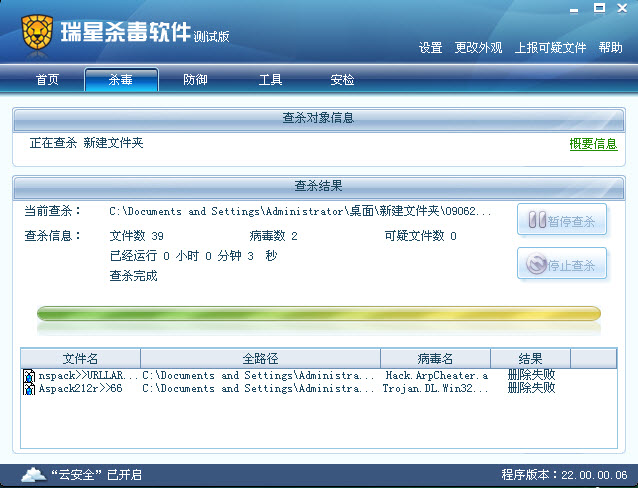Select the nspack>>URLLAR... file name

click(88, 375)
